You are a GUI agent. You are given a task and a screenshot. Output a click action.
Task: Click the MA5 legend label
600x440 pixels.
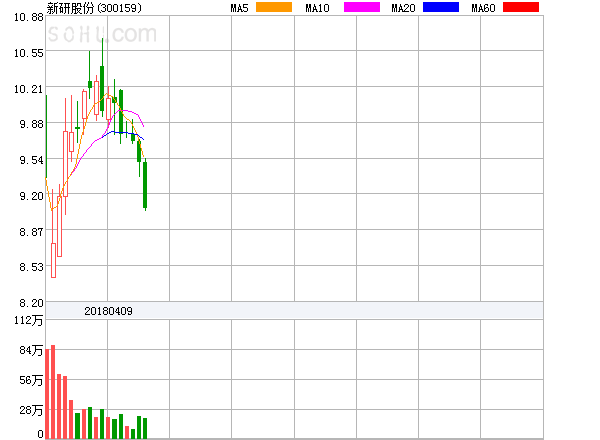pyautogui.click(x=239, y=8)
